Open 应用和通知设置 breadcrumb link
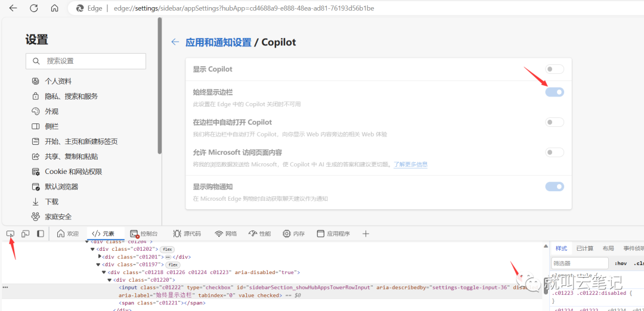 tap(218, 42)
